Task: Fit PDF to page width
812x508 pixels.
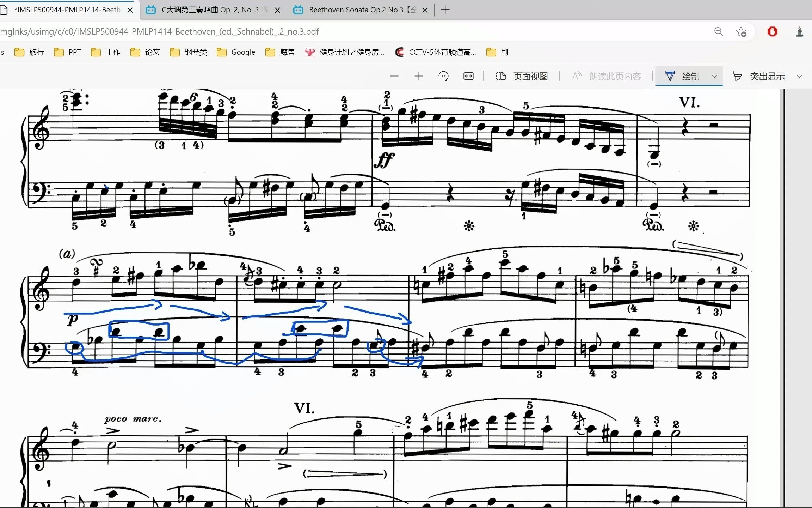Action: (468, 76)
